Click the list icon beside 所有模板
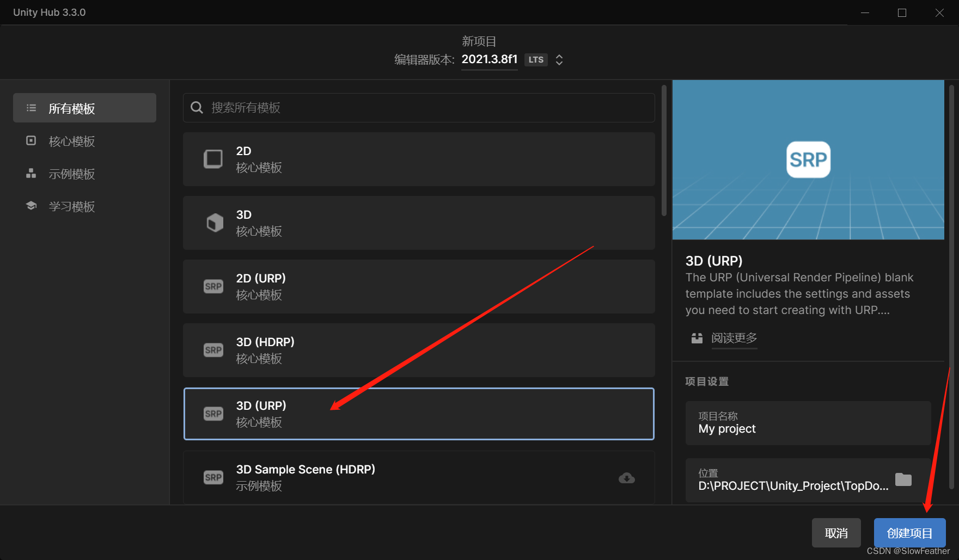Screen dimensions: 959x560 point(32,108)
